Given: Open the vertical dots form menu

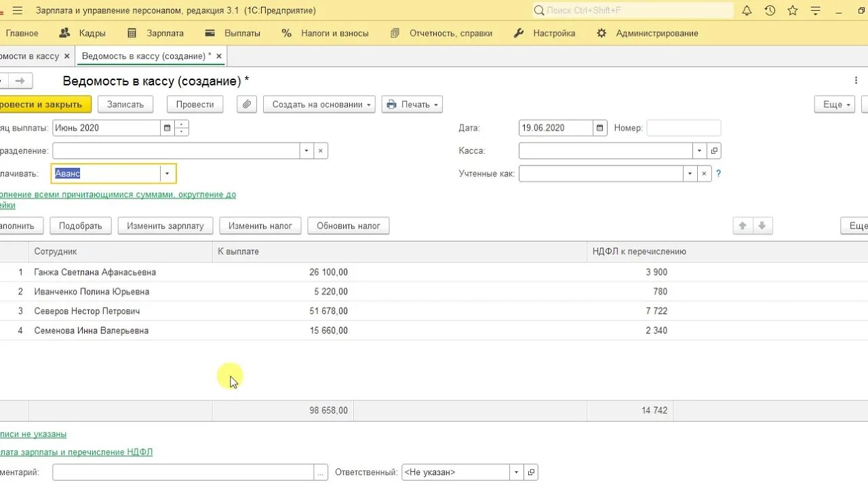Looking at the screenshot, I should click(x=856, y=81).
